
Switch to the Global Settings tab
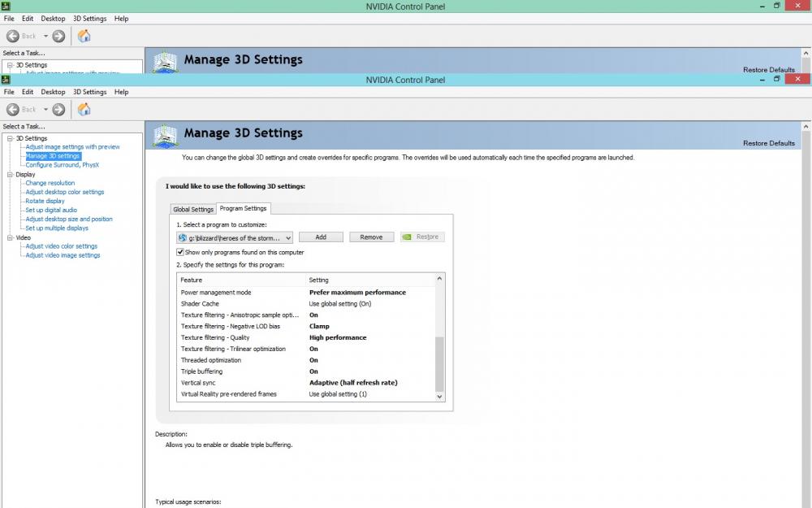point(193,210)
